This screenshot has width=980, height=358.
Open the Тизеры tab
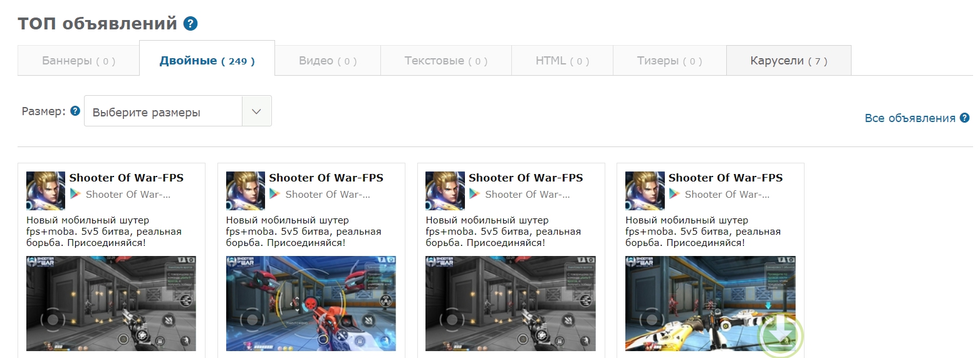click(669, 61)
